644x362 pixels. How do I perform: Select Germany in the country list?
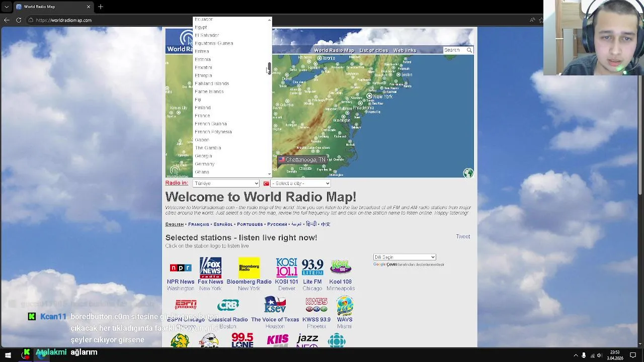click(x=205, y=164)
